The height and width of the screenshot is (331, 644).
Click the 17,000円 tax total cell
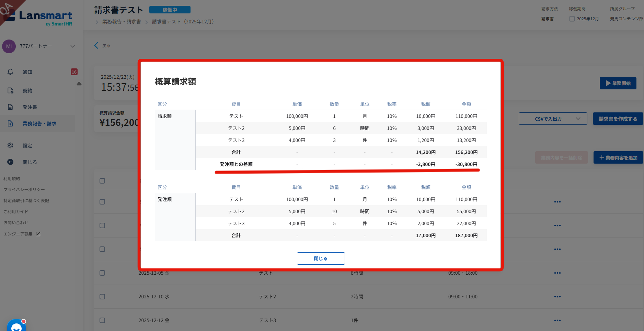click(x=426, y=235)
